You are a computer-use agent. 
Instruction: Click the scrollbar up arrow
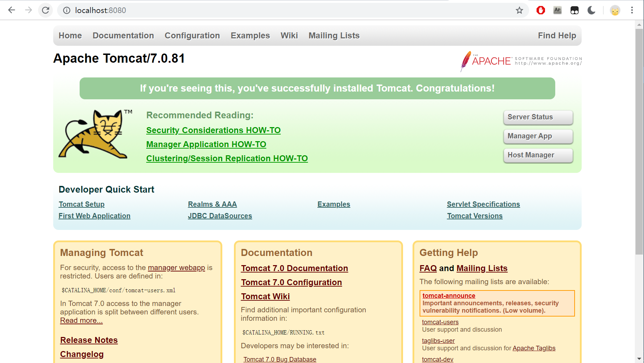pyautogui.click(x=639, y=25)
